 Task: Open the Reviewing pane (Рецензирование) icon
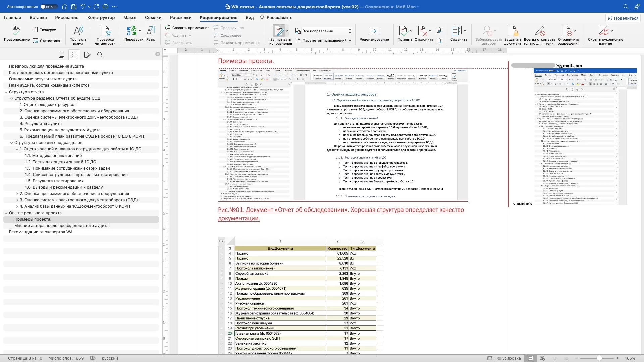click(x=374, y=31)
